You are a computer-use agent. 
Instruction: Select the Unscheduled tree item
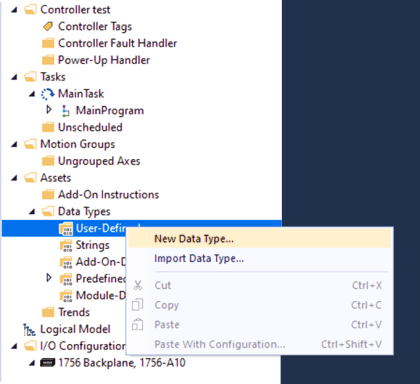pyautogui.click(x=90, y=127)
